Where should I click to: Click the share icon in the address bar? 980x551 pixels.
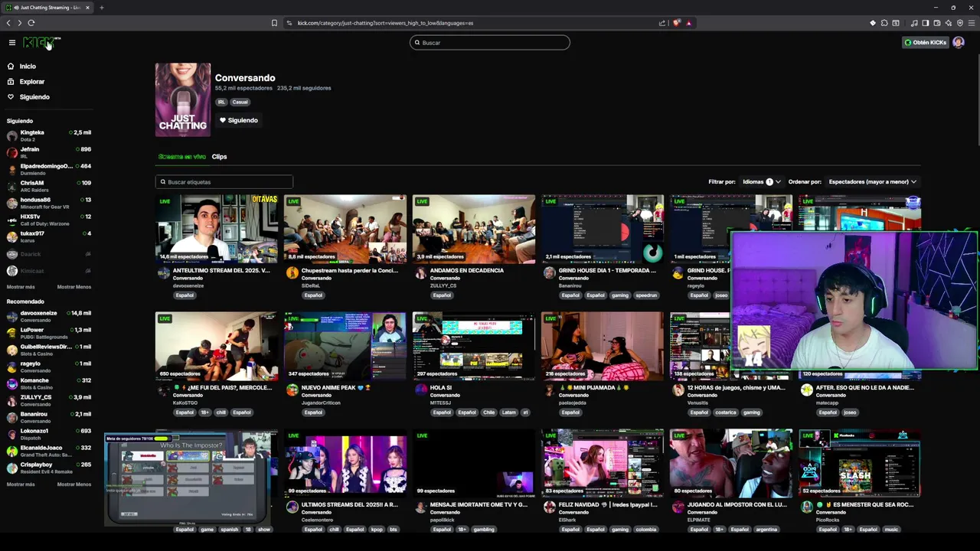(662, 23)
